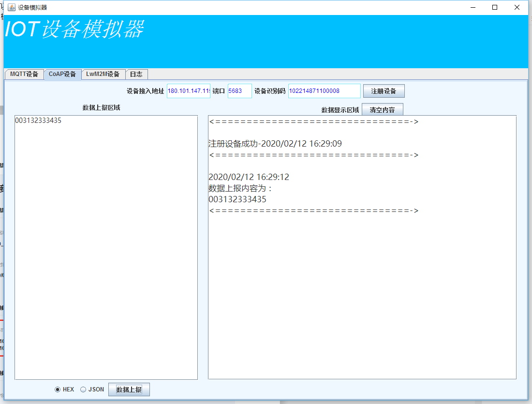Click the 端口 field showing 5683
This screenshot has height=404, width=532.
coord(239,91)
